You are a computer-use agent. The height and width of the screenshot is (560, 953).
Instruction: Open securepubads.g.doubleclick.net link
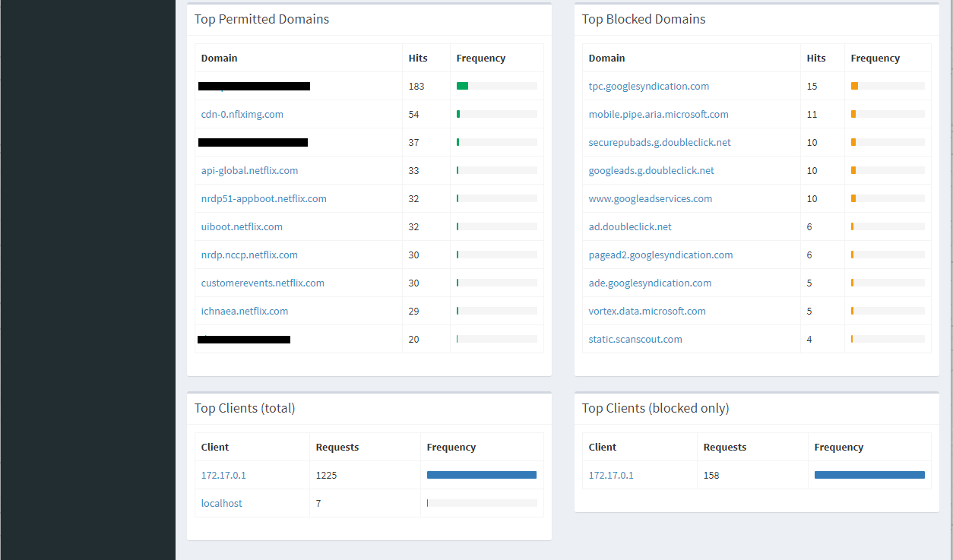(x=660, y=142)
